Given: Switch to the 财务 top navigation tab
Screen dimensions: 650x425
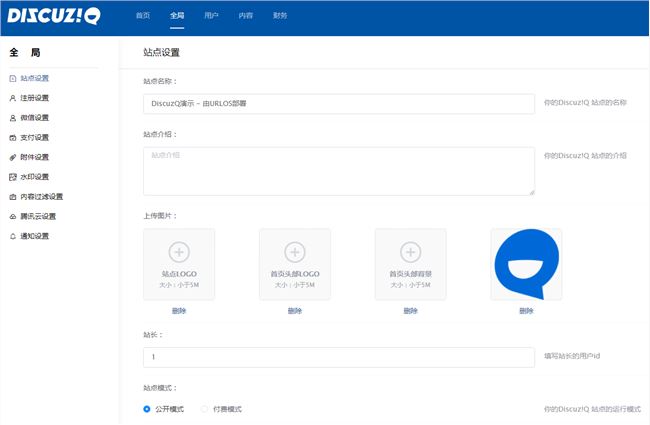Looking at the screenshot, I should (x=280, y=16).
